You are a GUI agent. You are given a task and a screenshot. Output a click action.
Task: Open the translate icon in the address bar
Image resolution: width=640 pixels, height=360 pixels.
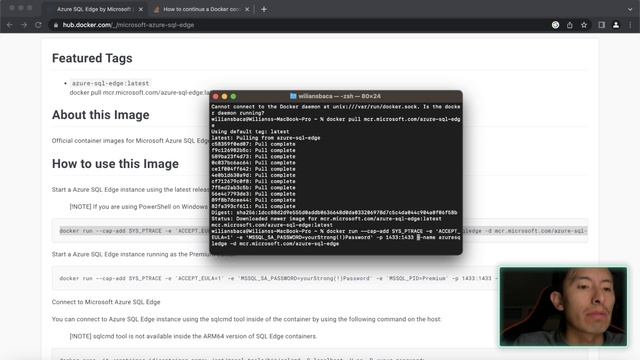pos(556,25)
